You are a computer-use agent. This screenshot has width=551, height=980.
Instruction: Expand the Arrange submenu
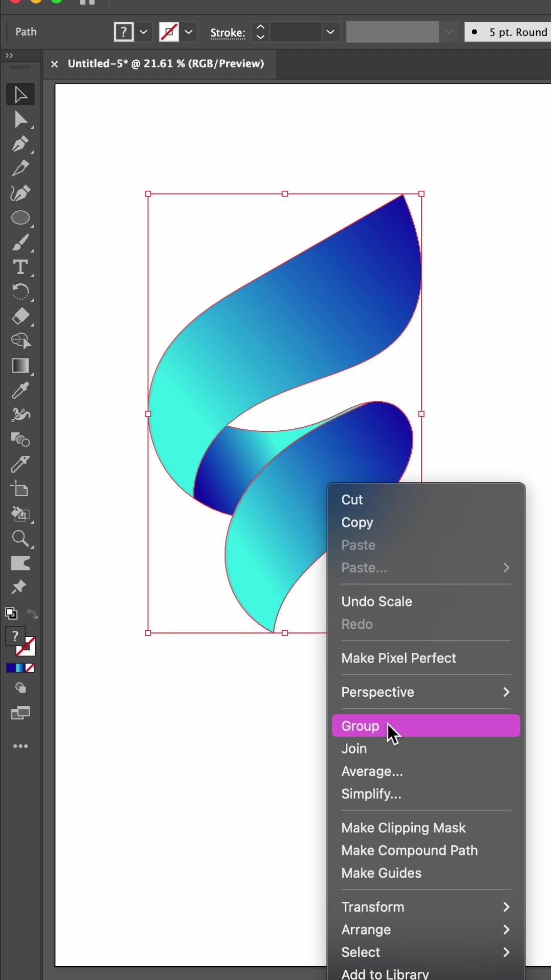426,929
